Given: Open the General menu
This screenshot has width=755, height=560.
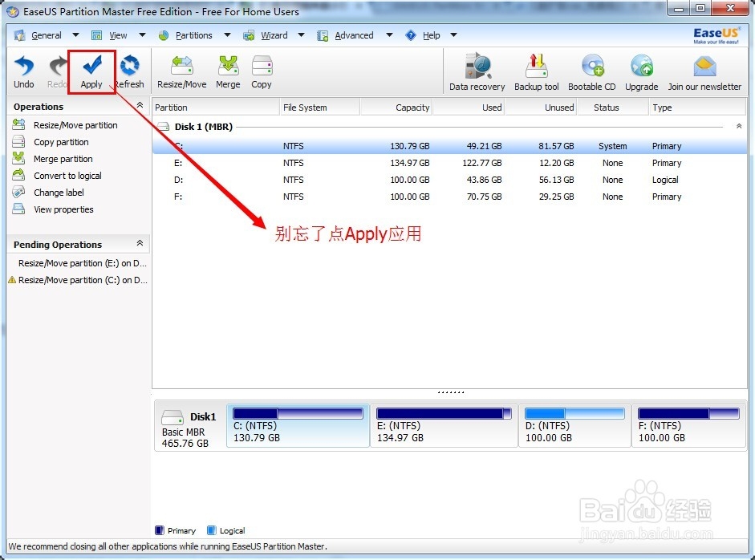Looking at the screenshot, I should click(x=47, y=35).
